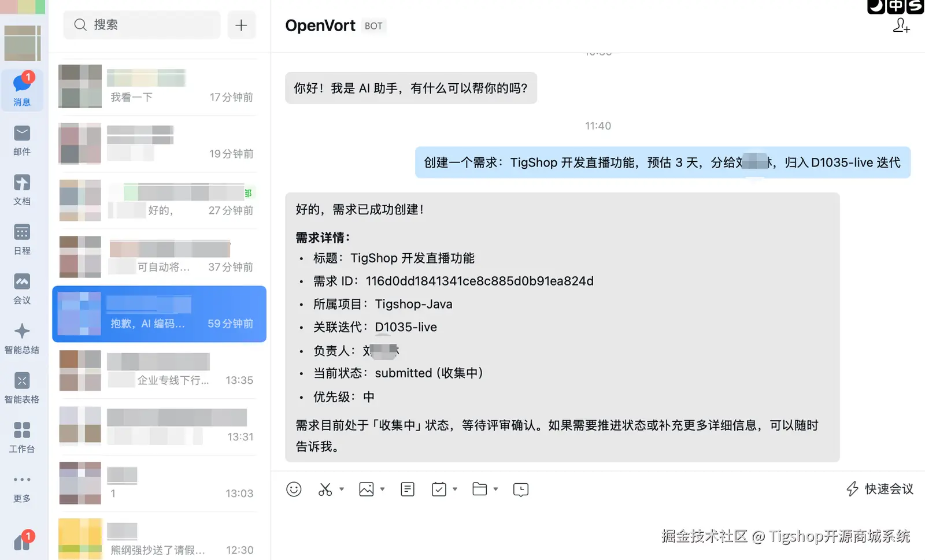
Task: Click the 关联迭代 D1035-live line
Action: pyautogui.click(x=375, y=327)
